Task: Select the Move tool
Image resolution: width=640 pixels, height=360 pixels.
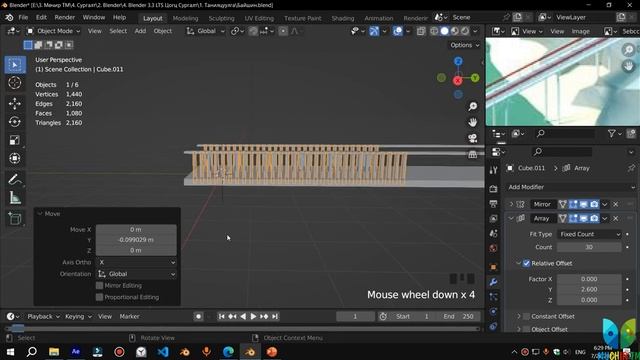Action: pos(15,104)
